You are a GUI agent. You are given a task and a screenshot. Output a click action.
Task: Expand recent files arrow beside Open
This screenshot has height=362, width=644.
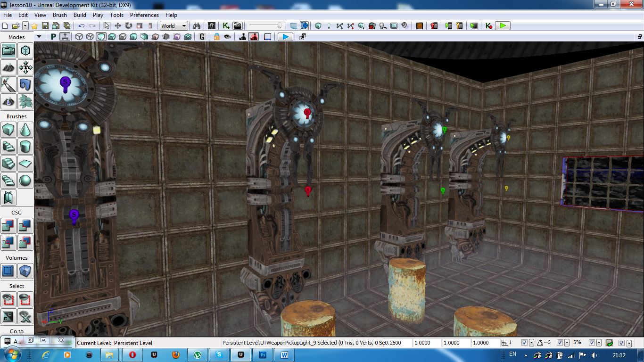(25, 26)
